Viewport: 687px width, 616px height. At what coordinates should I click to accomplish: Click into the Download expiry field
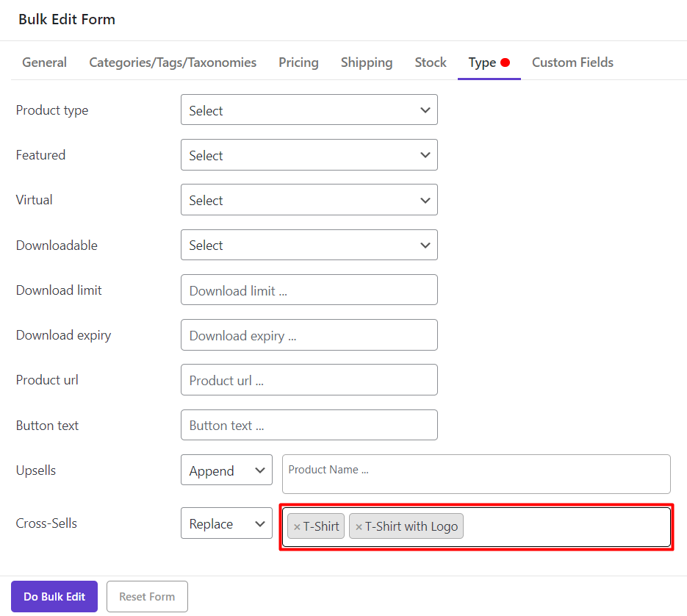309,335
